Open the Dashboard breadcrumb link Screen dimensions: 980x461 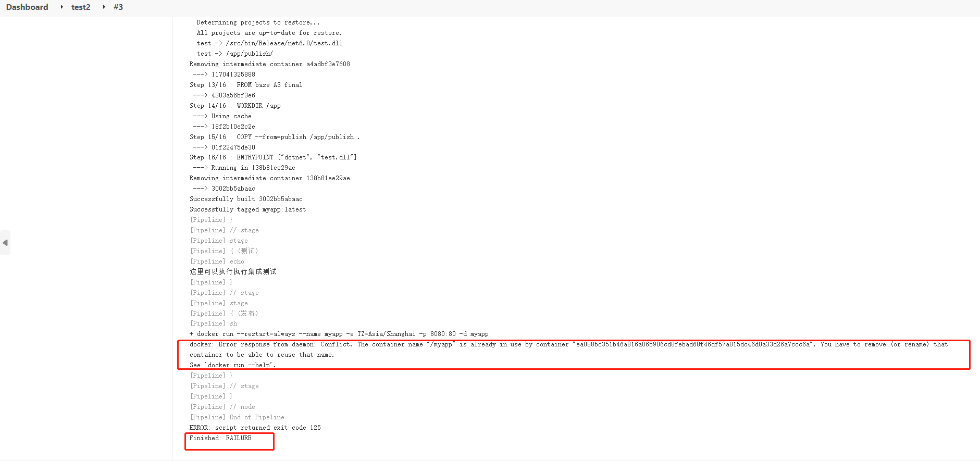tap(27, 7)
